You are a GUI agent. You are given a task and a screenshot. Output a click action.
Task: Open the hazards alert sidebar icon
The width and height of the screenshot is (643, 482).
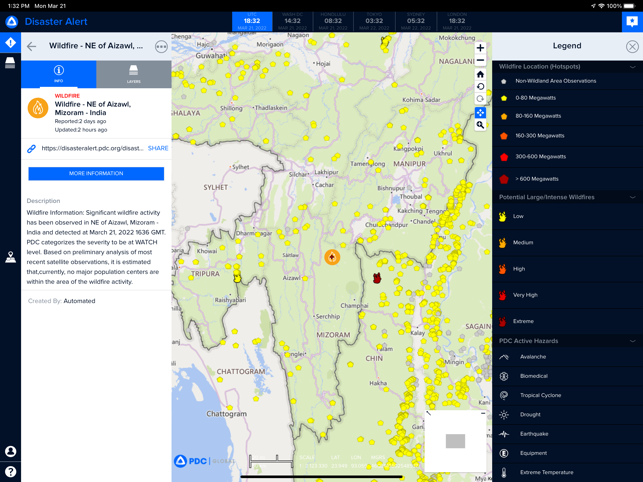(10, 43)
